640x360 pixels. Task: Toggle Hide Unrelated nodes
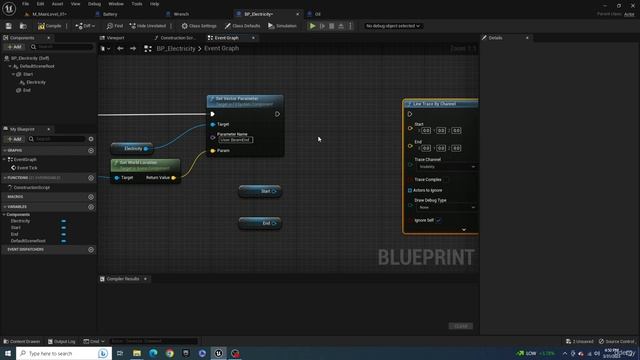point(148,26)
